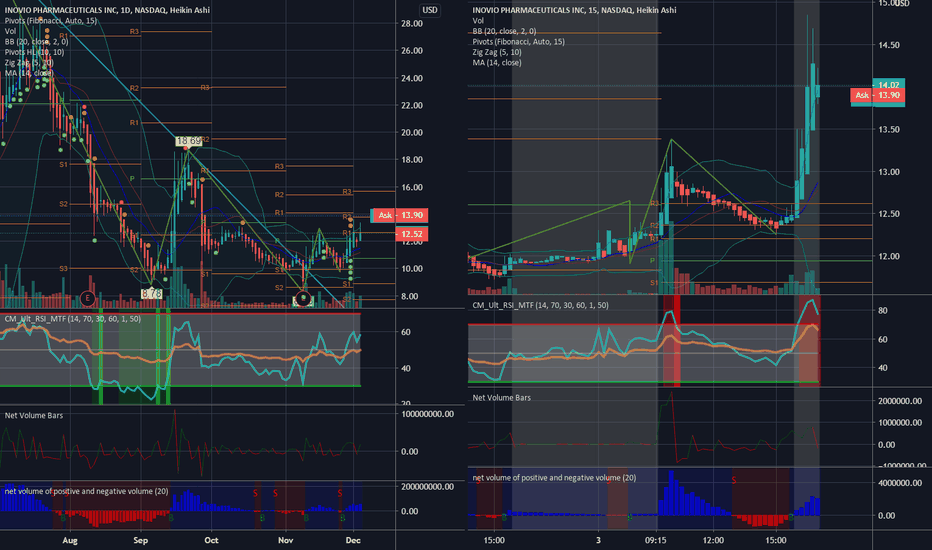Select the red 12.52 price label on the daily chart
This screenshot has height=550, width=932.
[x=411, y=234]
